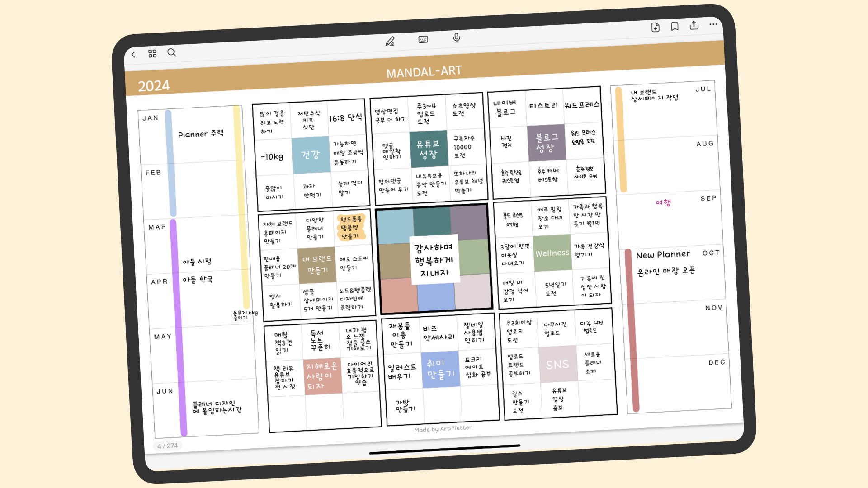868x488 pixels.
Task: Add a new page to the notebook
Action: click(x=655, y=28)
